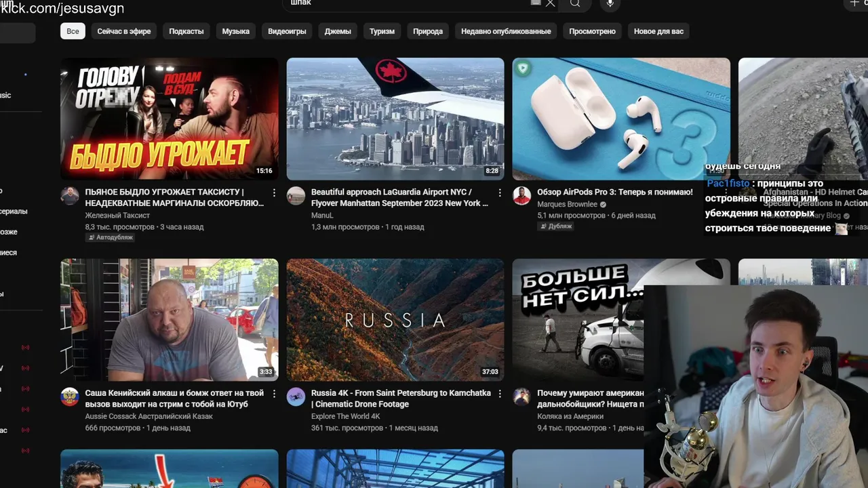Open options menu for Russia 4K video

pyautogui.click(x=500, y=394)
